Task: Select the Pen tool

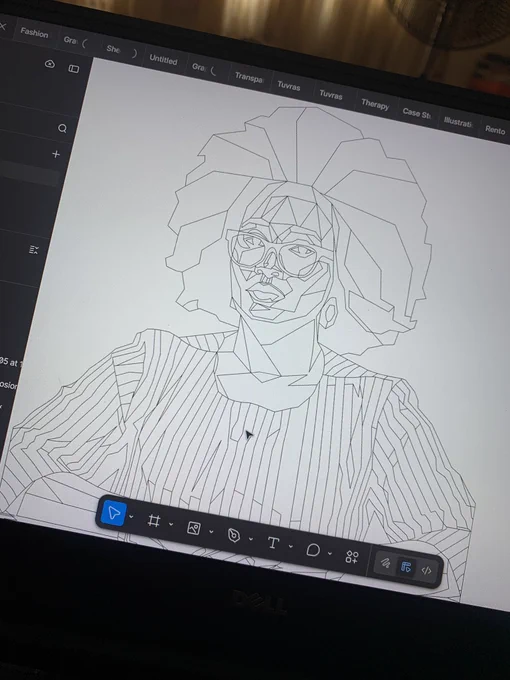Action: pyautogui.click(x=233, y=536)
